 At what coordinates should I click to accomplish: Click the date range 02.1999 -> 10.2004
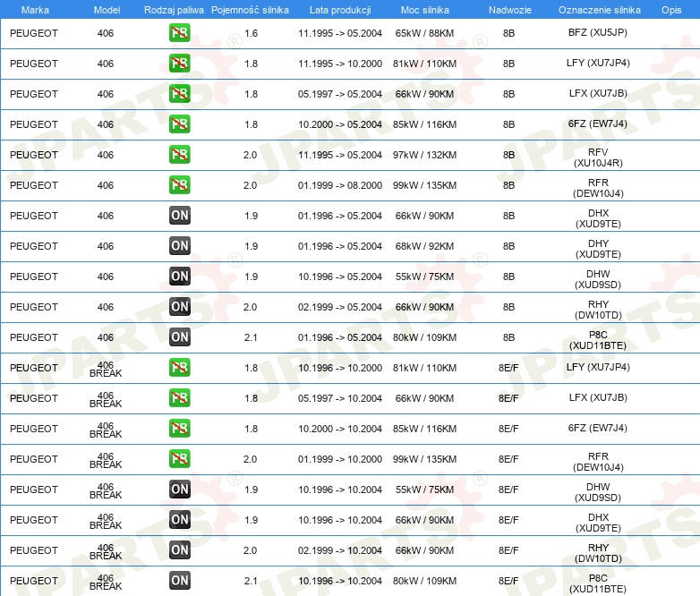[x=340, y=550]
